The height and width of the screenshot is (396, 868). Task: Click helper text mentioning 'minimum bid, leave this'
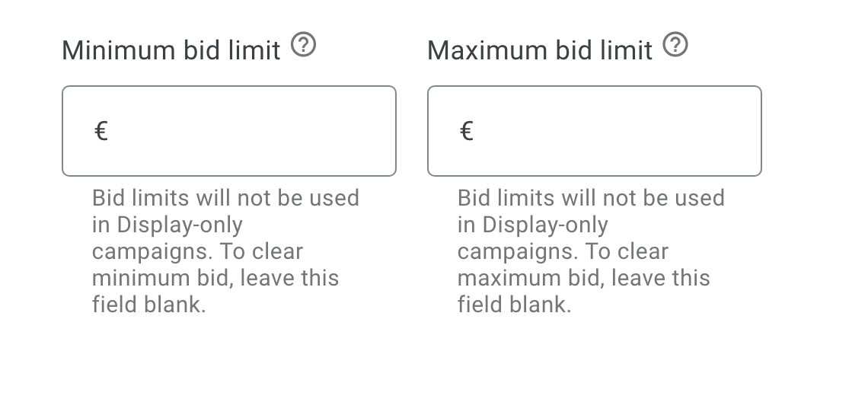pyautogui.click(x=215, y=278)
